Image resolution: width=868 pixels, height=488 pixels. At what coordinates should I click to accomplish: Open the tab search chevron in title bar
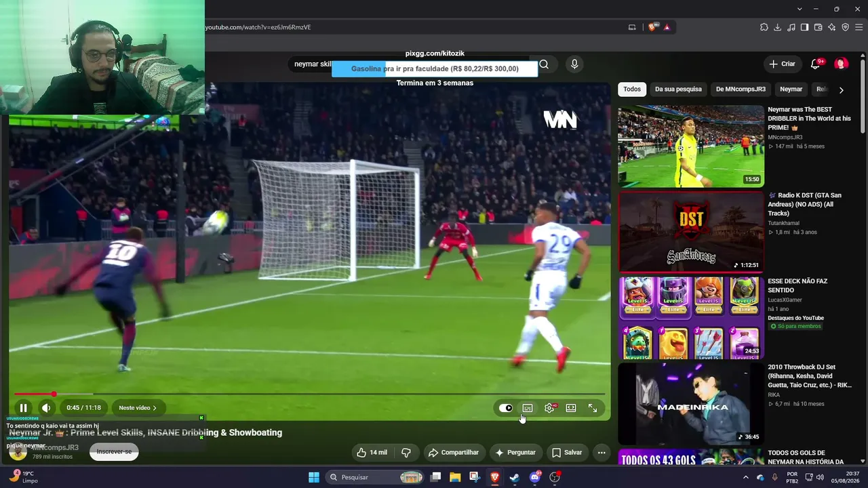pyautogui.click(x=800, y=9)
